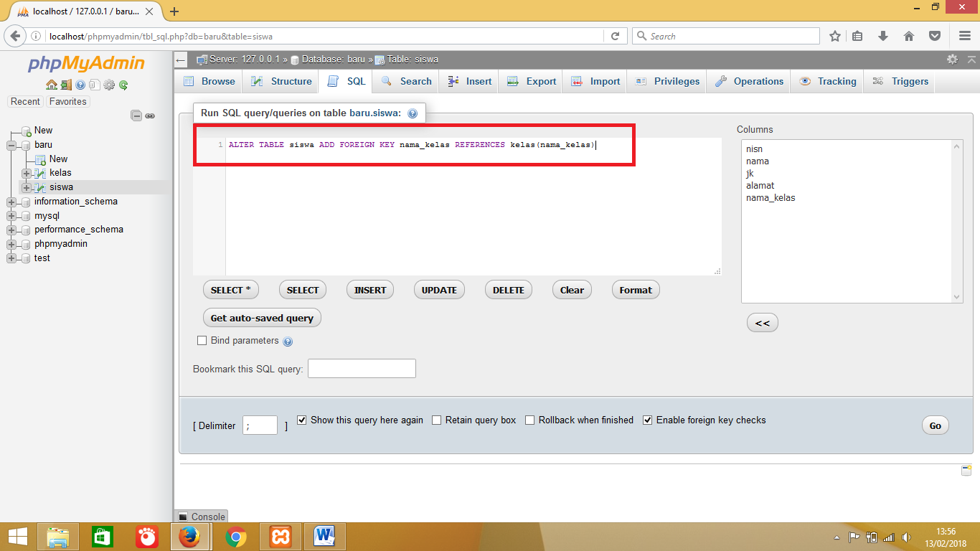The height and width of the screenshot is (551, 980).
Task: Click the phpMyAdmin home icon
Action: pyautogui.click(x=52, y=85)
